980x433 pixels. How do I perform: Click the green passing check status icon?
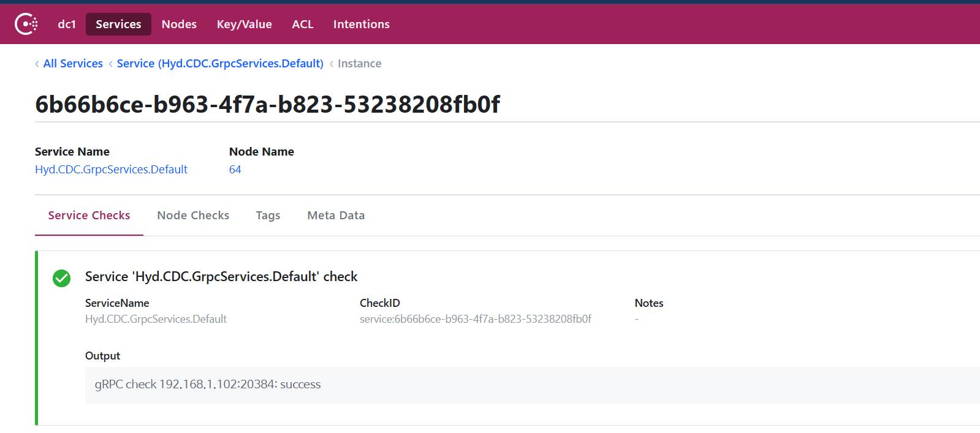coord(61,278)
